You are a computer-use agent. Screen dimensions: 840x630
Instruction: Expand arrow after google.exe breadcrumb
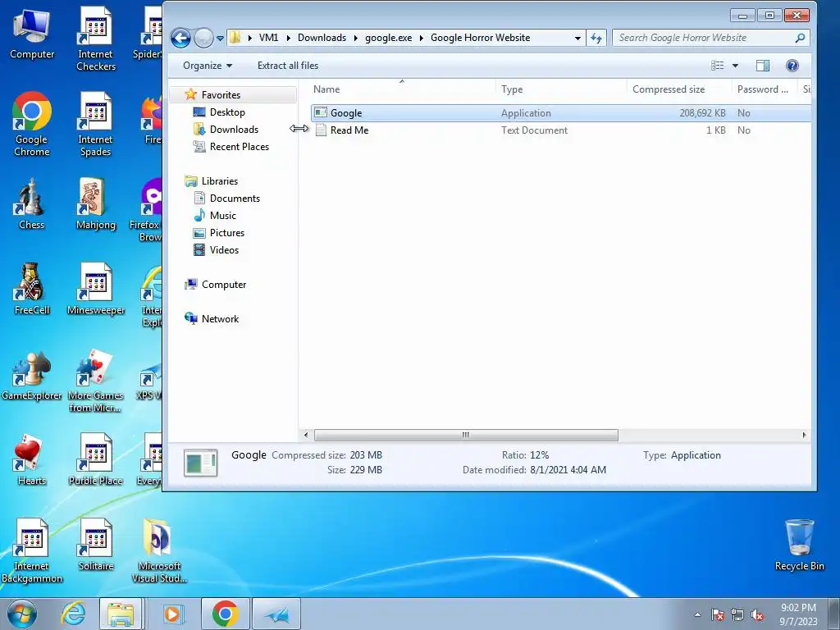click(x=422, y=38)
